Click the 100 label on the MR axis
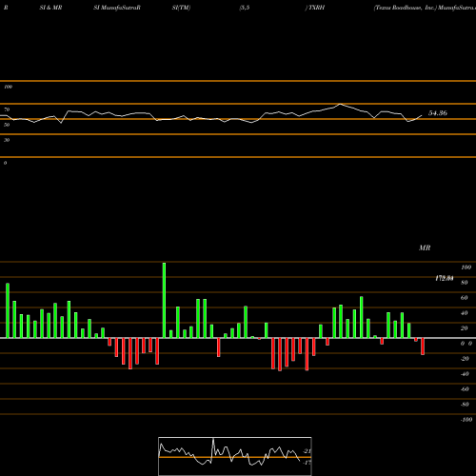Viewport: 476px width, 476px height. point(466,268)
